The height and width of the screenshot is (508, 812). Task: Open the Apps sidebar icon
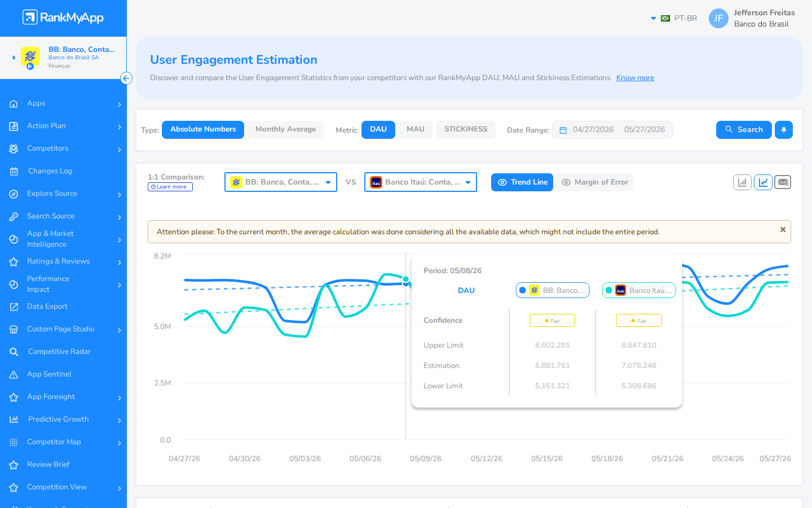[14, 104]
